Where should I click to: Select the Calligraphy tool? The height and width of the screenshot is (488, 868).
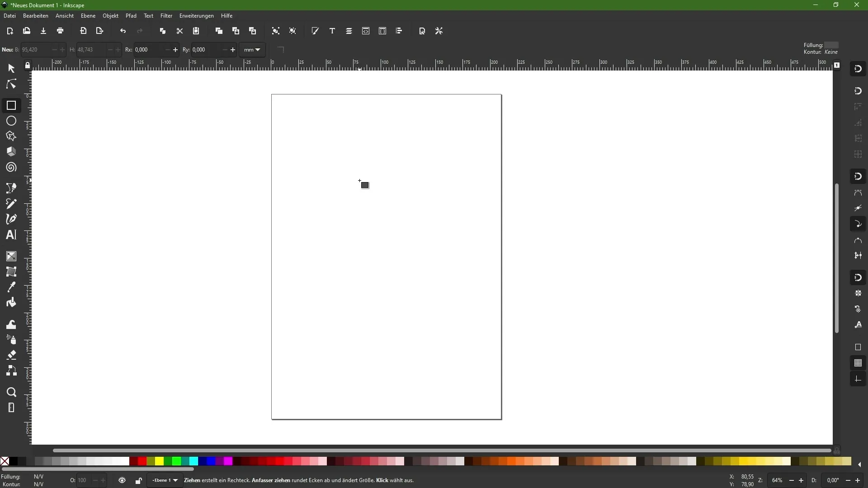tap(11, 219)
